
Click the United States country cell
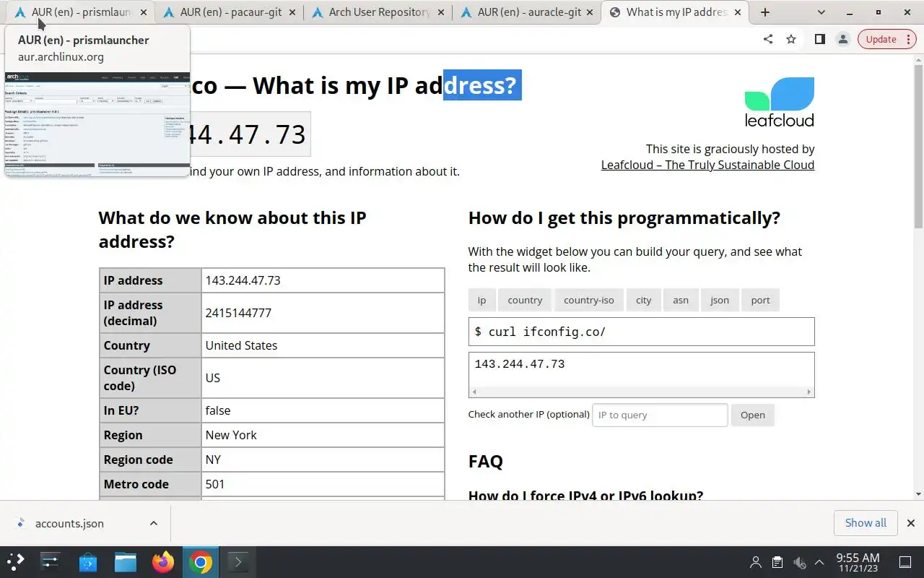point(323,345)
